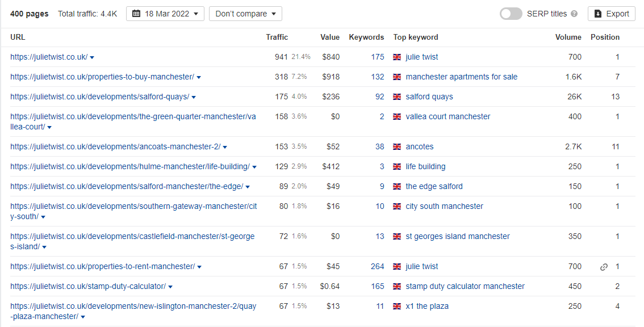The height and width of the screenshot is (327, 644).
Task: Open top keyword ancotes
Action: (419, 146)
